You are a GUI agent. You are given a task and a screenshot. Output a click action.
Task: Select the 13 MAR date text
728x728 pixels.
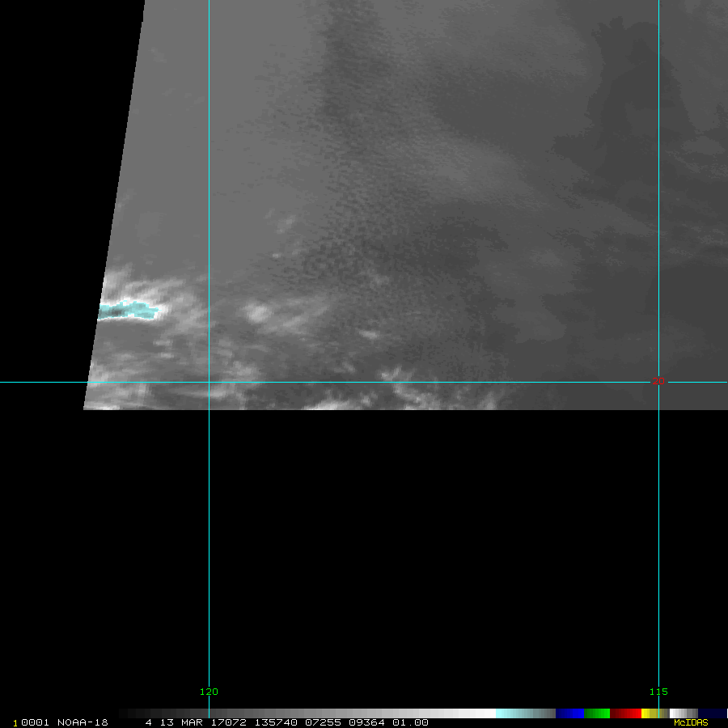178,722
